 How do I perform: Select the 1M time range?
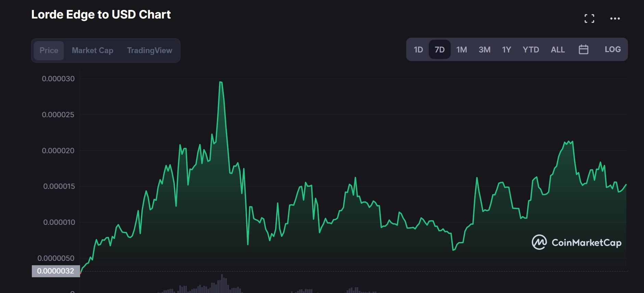(x=462, y=50)
